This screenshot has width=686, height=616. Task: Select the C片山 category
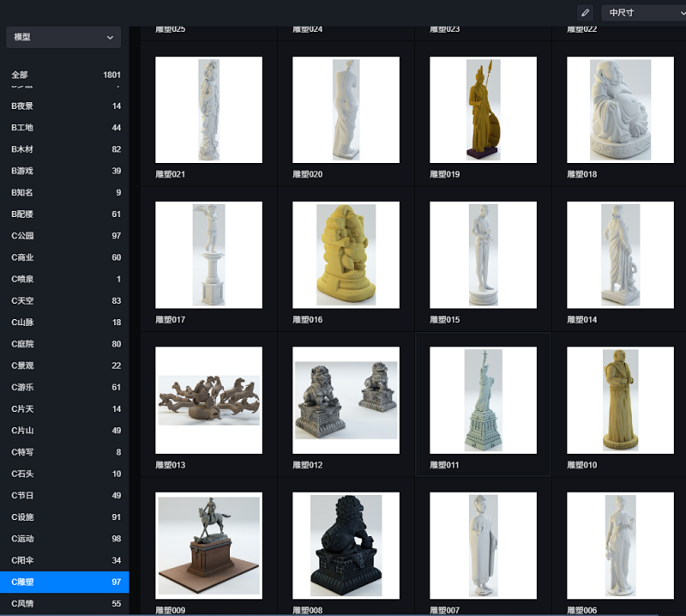65,431
